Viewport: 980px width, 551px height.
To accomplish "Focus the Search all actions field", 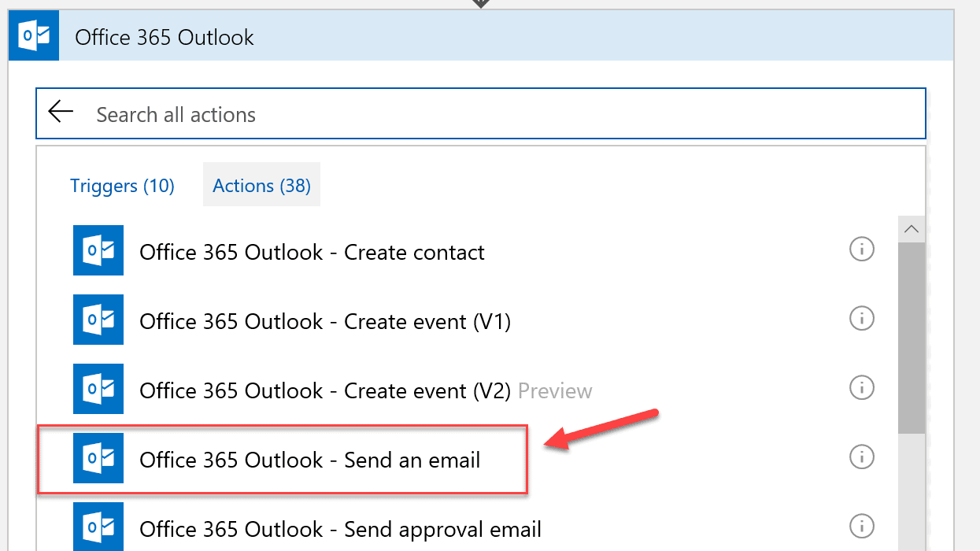I will pyautogui.click(x=481, y=114).
